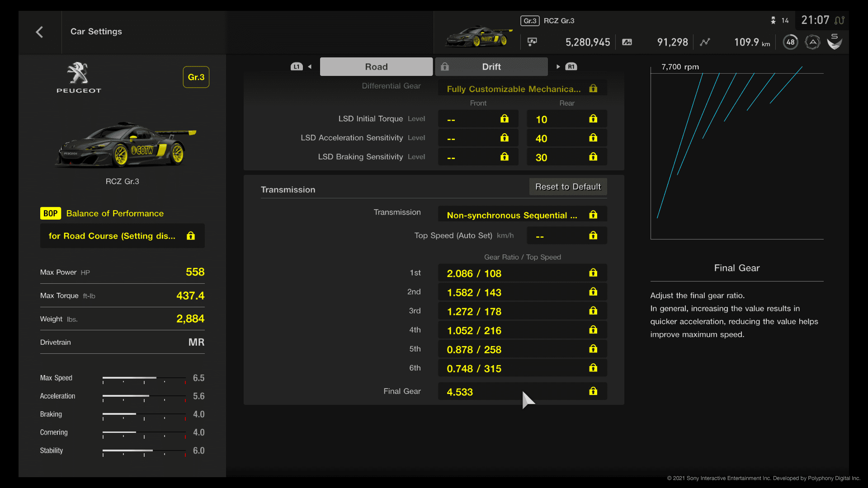Click the distance graph icon near 109.9 km

pyautogui.click(x=705, y=42)
